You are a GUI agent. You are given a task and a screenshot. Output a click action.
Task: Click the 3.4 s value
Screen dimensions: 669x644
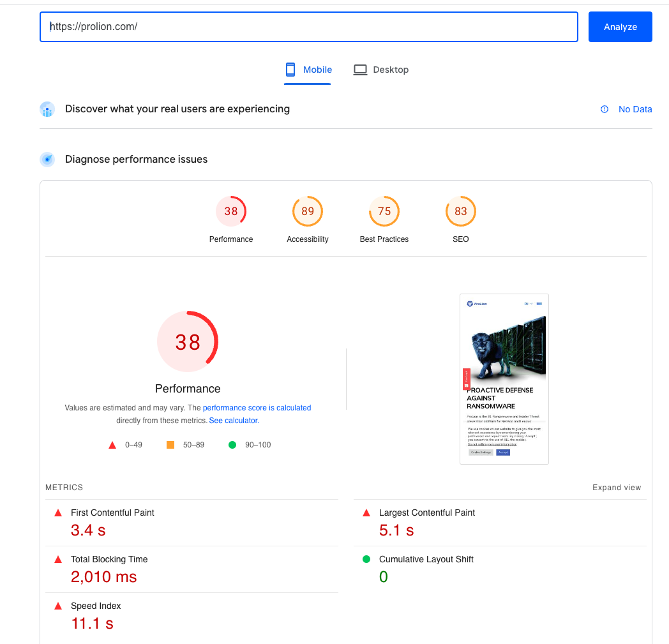click(88, 530)
